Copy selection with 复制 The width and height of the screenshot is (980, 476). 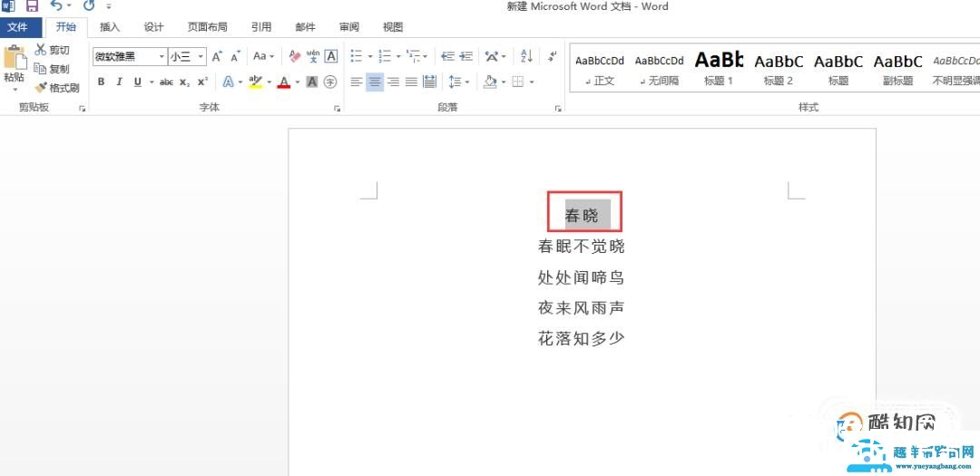point(52,69)
